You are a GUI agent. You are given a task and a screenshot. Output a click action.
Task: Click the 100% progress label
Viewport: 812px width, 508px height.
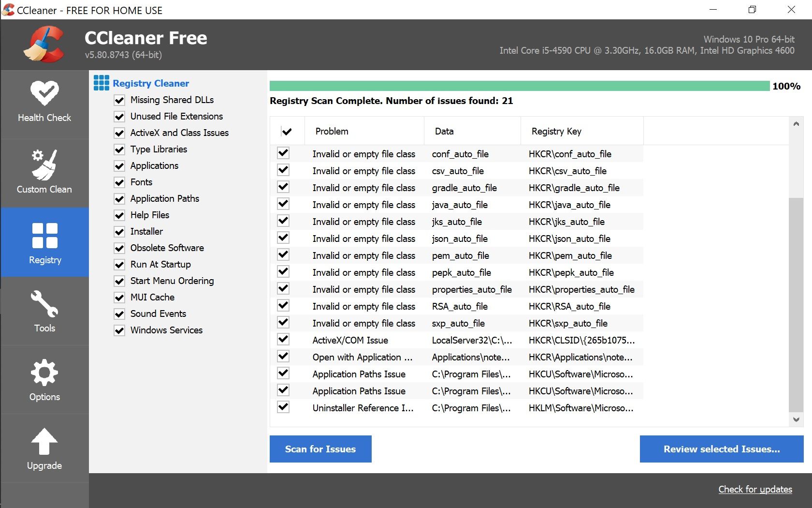click(786, 86)
